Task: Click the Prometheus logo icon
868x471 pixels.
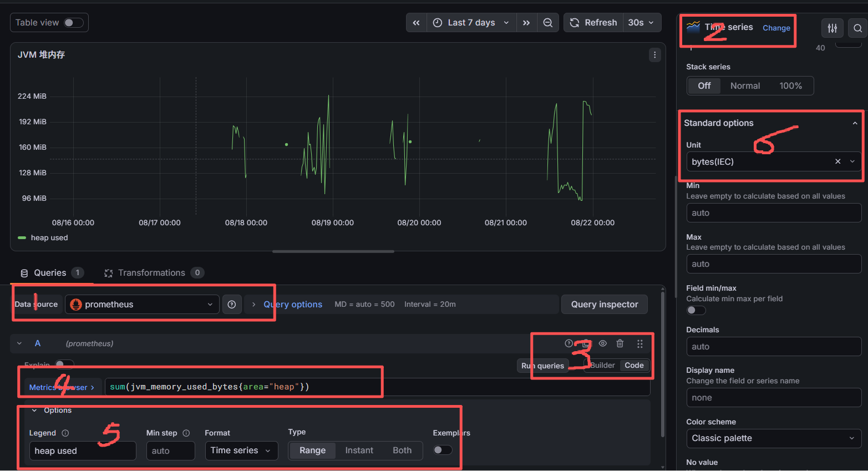Action: pos(76,305)
